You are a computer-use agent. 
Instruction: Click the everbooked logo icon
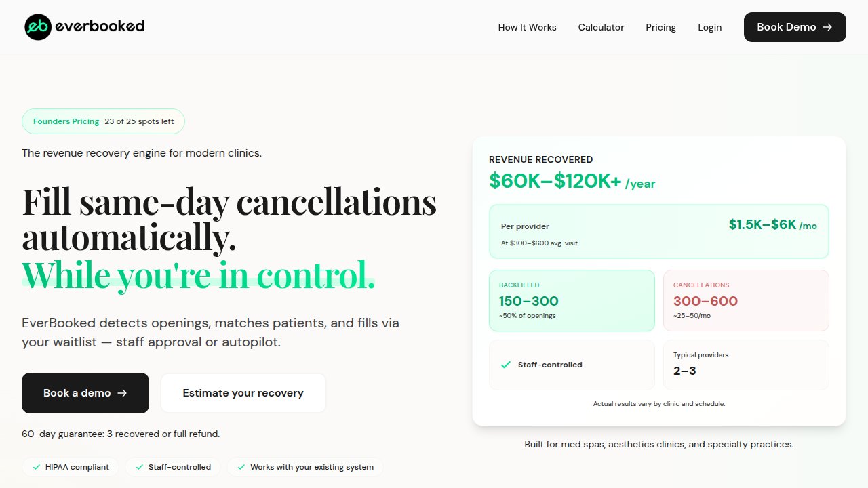[x=38, y=27]
